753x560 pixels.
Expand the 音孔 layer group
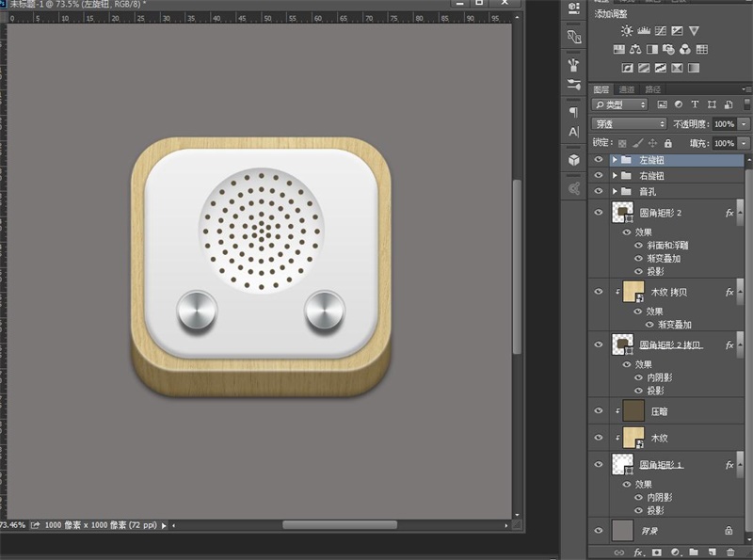[615, 191]
